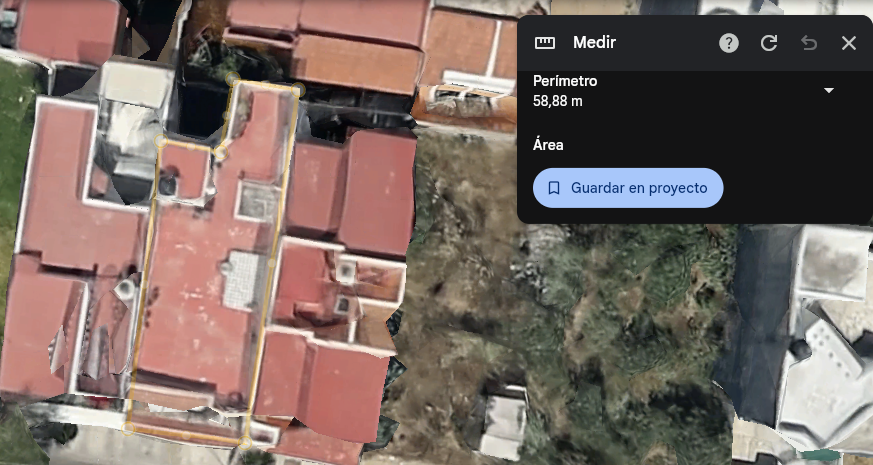Click the gray square roof hatch
Image resolution: width=873 pixels, height=465 pixels.
click(257, 201)
